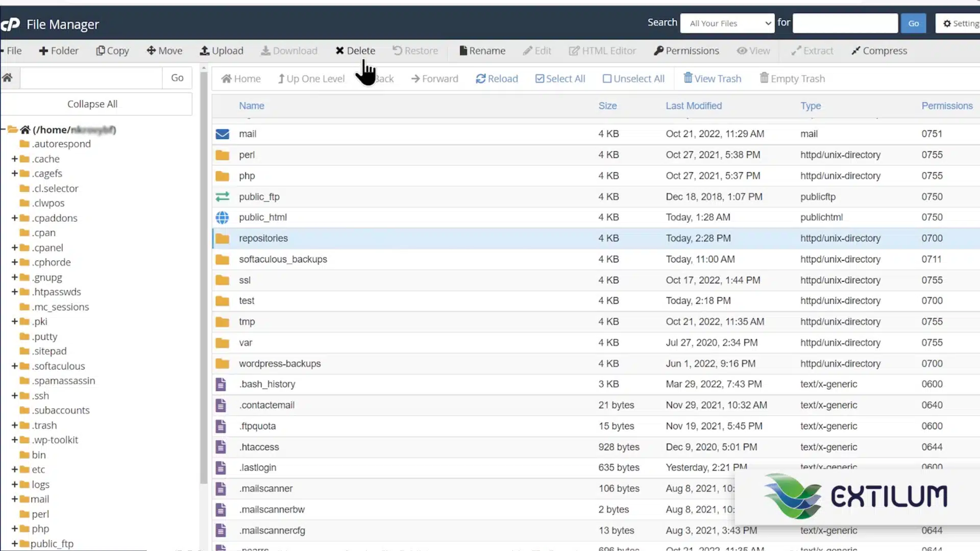Click the Restore toolbar button
This screenshot has height=551, width=980.
click(x=415, y=51)
